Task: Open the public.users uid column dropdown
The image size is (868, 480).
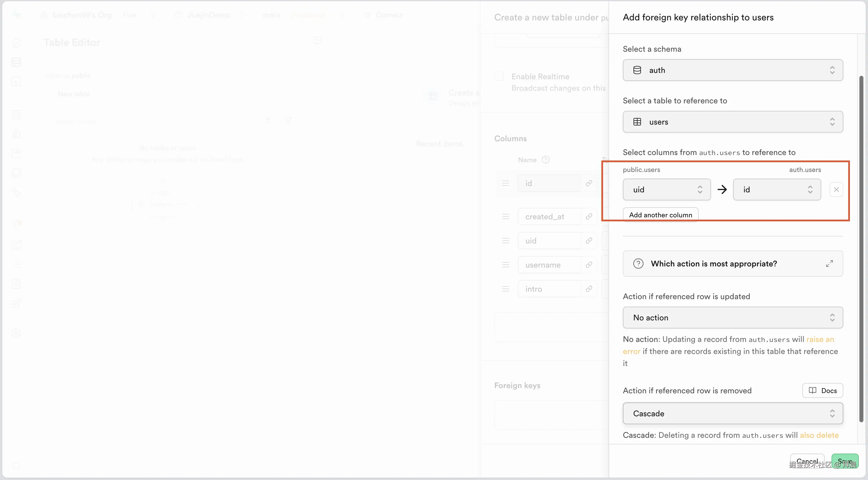Action: (x=666, y=189)
